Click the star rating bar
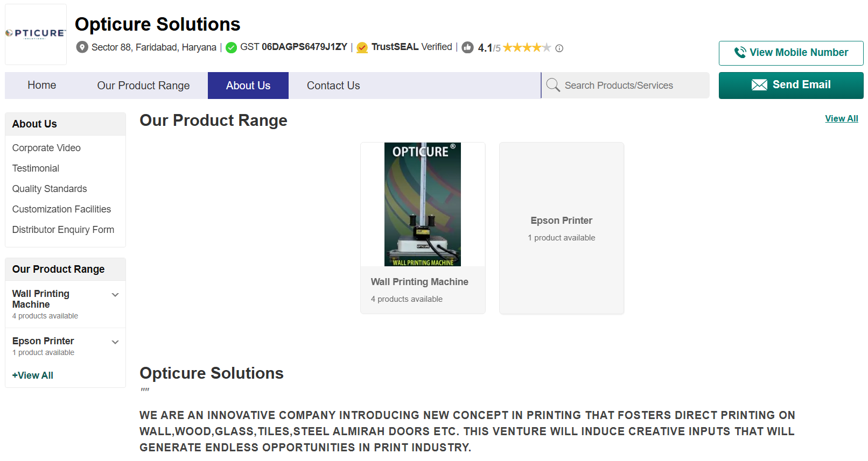This screenshot has height=461, width=868. coord(527,47)
